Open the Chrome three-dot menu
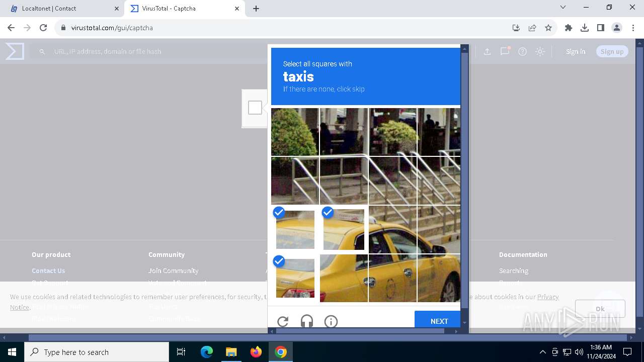 point(633,28)
